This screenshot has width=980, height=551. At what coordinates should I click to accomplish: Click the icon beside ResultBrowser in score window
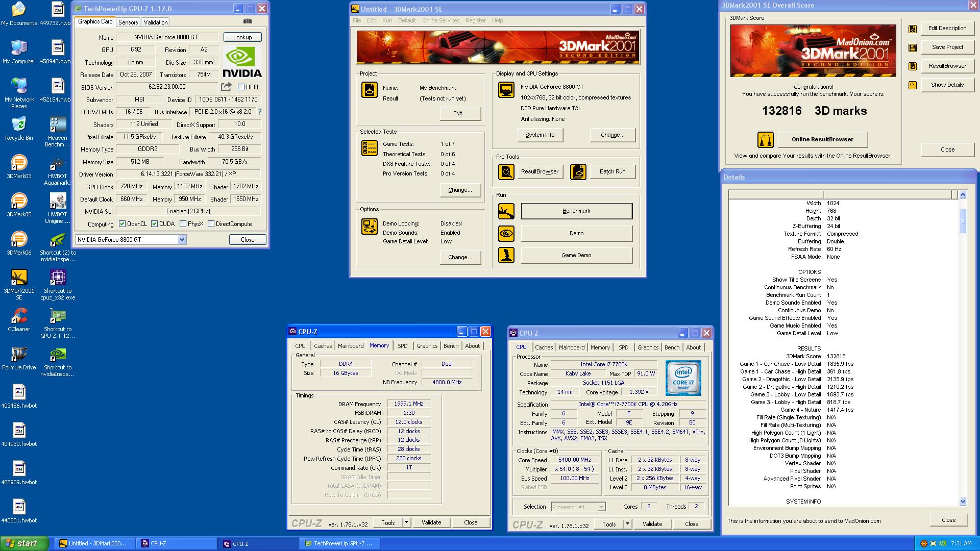[x=913, y=66]
